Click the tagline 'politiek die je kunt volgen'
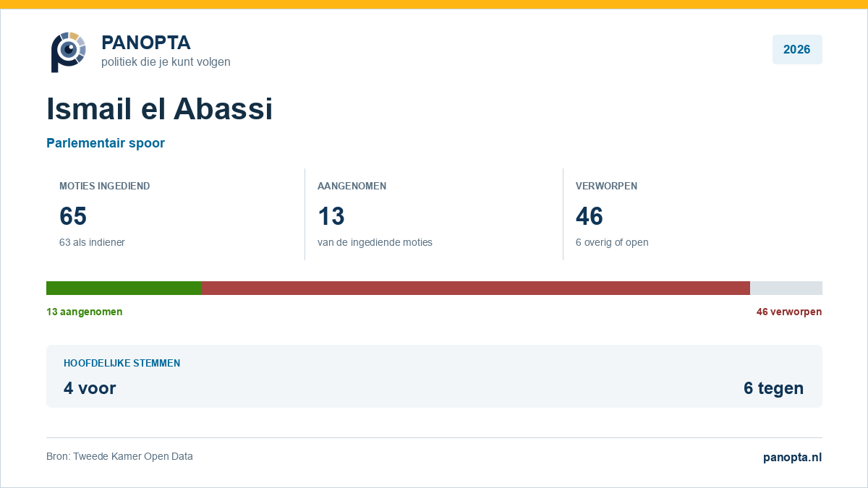This screenshot has height=488, width=868. (166, 62)
